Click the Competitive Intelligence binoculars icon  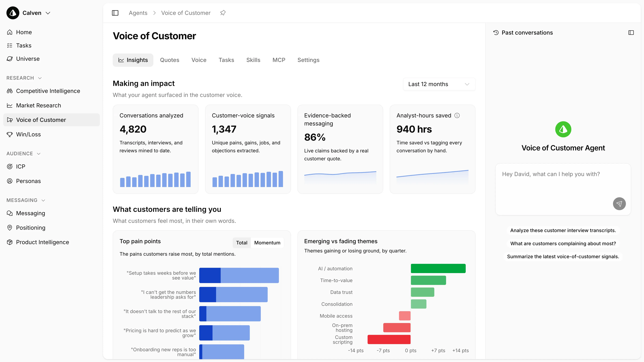[10, 91]
